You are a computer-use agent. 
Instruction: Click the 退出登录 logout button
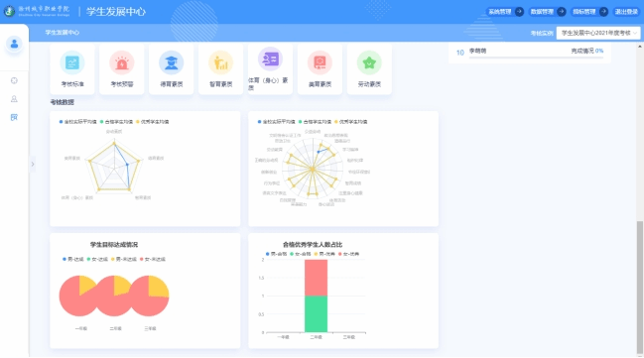tap(626, 12)
